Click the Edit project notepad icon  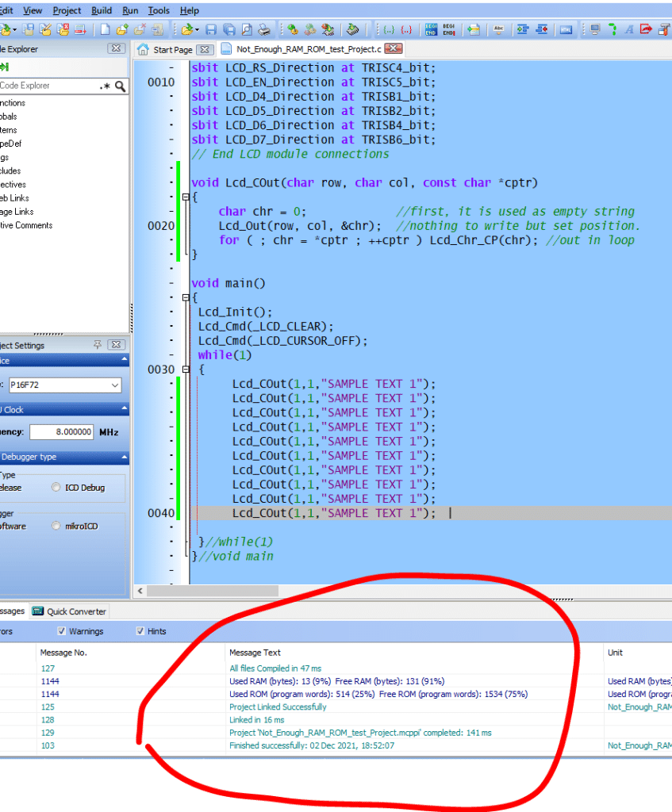[45, 29]
